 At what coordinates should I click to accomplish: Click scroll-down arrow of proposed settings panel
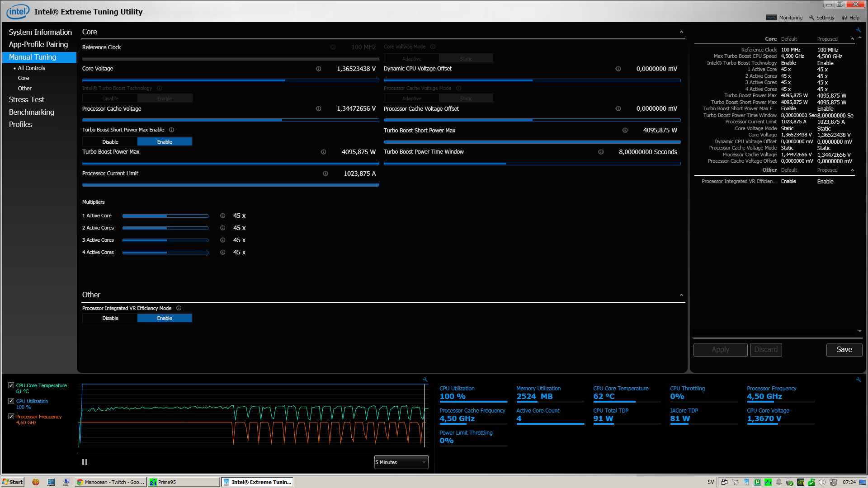click(x=859, y=331)
